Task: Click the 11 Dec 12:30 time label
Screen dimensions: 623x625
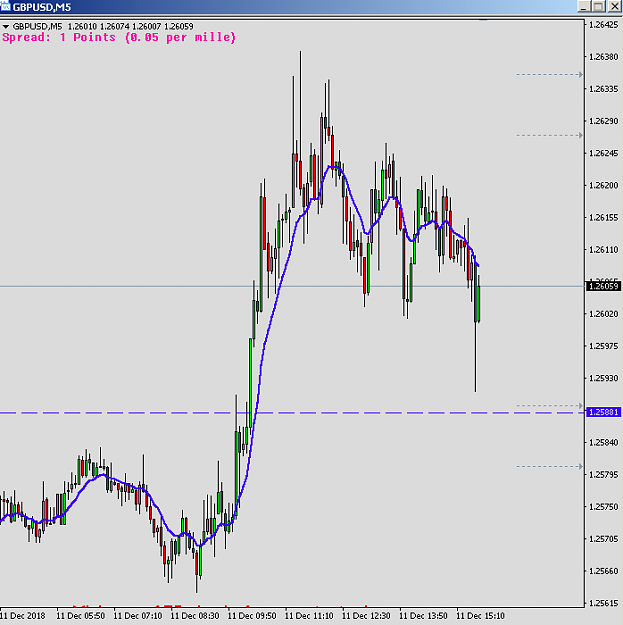Action: (x=366, y=616)
